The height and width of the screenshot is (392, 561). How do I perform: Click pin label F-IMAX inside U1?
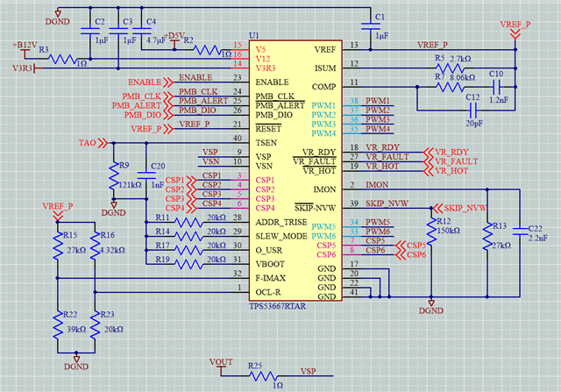(x=271, y=278)
